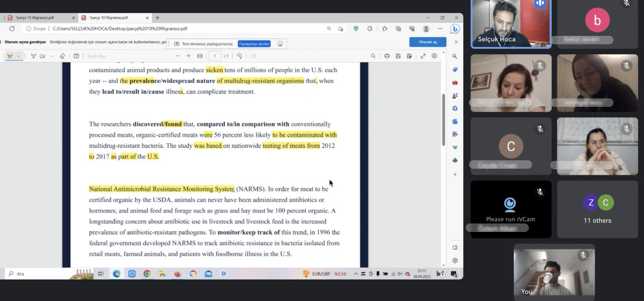This screenshot has width=644, height=301.
Task: Select the Please run iVCam tile
Action: (x=511, y=209)
